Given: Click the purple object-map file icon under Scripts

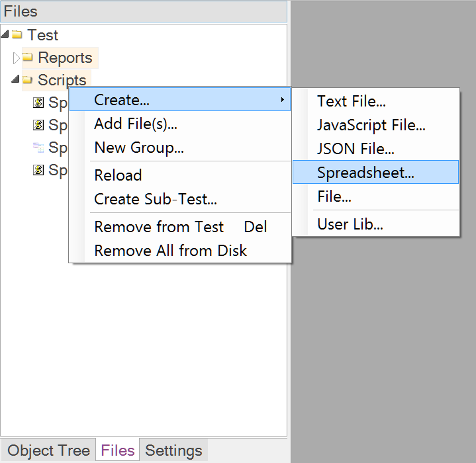Looking at the screenshot, I should tap(38, 147).
